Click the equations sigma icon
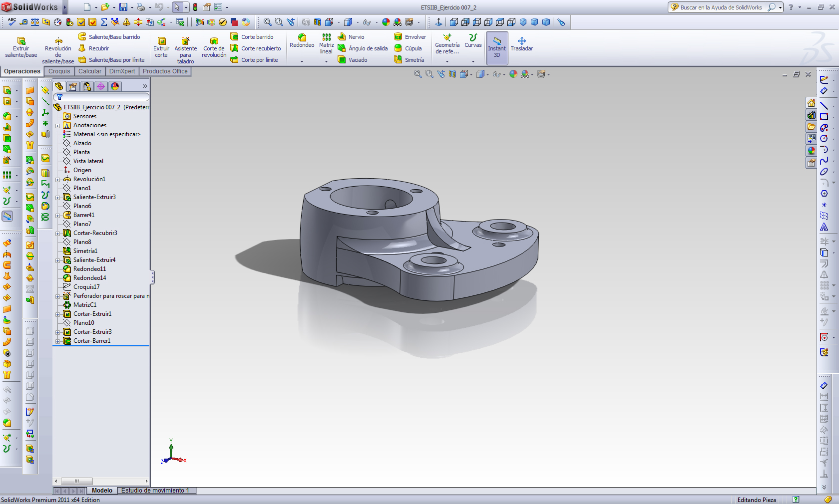 point(104,22)
